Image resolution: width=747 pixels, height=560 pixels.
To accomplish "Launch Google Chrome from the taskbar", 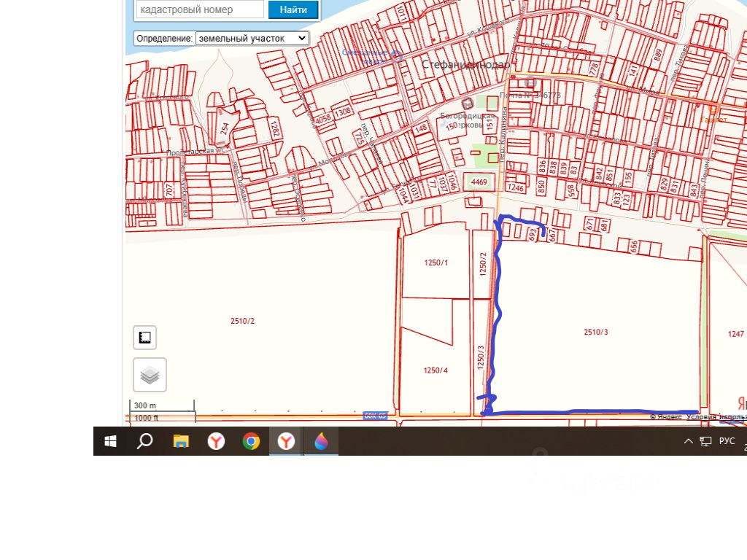I will 251,441.
